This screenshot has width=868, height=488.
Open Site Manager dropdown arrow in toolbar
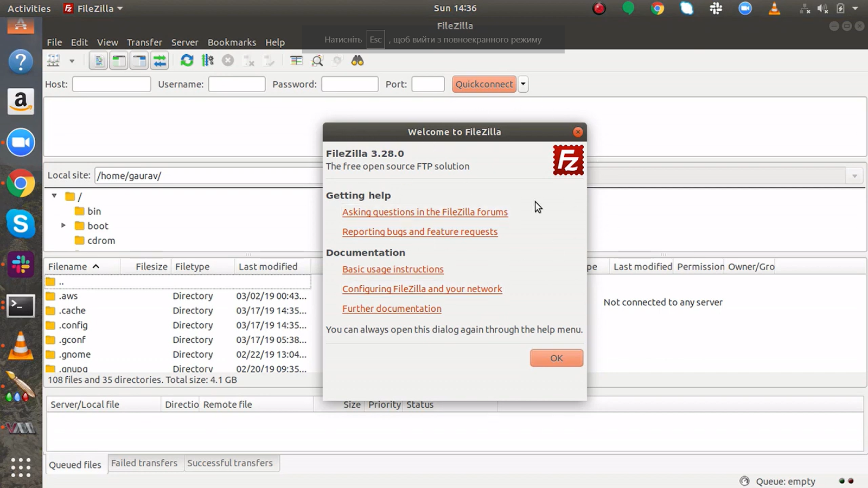(x=72, y=61)
